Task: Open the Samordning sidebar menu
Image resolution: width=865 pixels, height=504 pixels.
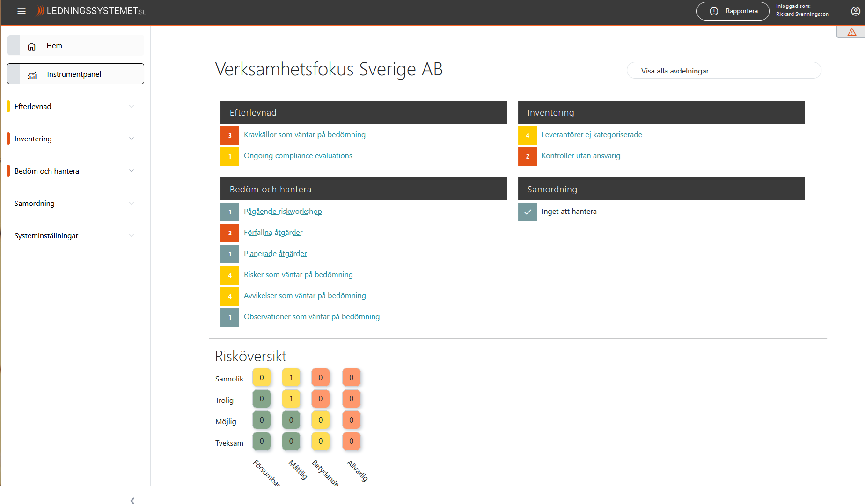Action: tap(132, 204)
